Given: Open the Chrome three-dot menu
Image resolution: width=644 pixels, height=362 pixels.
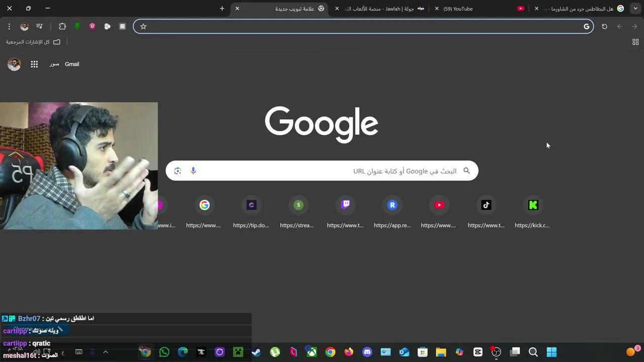Looking at the screenshot, I should [x=9, y=26].
